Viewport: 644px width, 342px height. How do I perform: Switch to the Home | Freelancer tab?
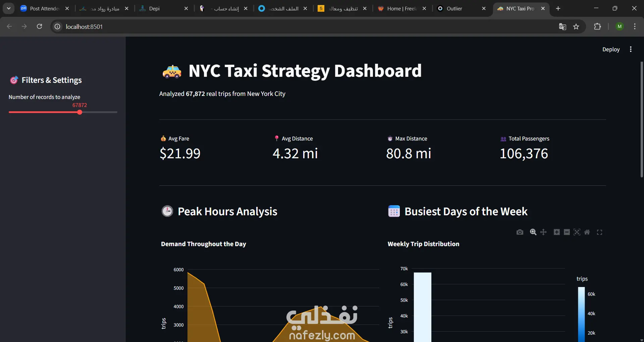coord(397,8)
